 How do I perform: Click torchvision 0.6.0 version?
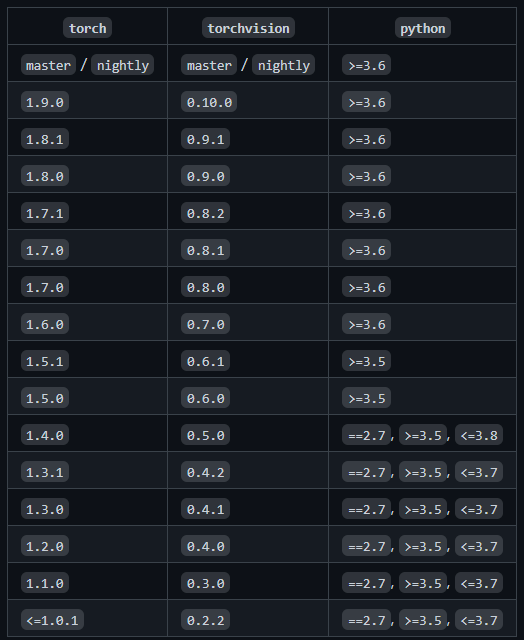click(x=205, y=398)
